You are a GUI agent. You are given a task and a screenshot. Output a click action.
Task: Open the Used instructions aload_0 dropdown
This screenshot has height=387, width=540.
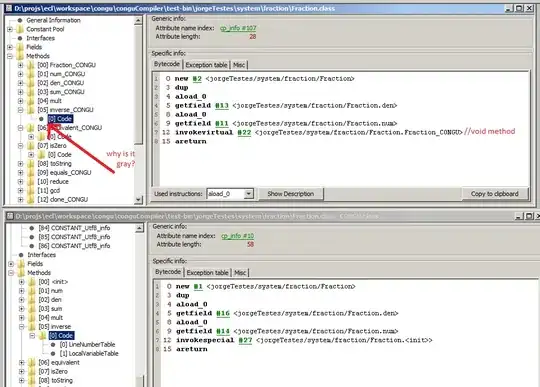pos(248,194)
